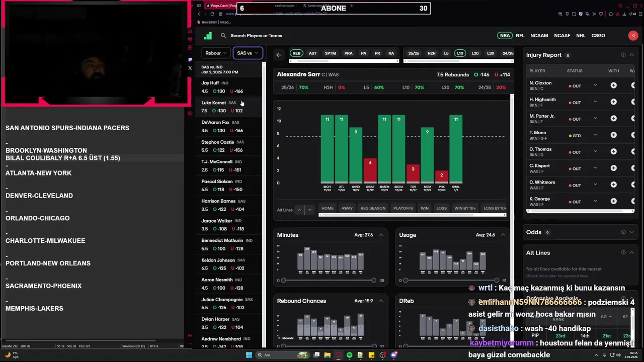
Task: Click the Search Players or Teams field
Action: [256, 36]
